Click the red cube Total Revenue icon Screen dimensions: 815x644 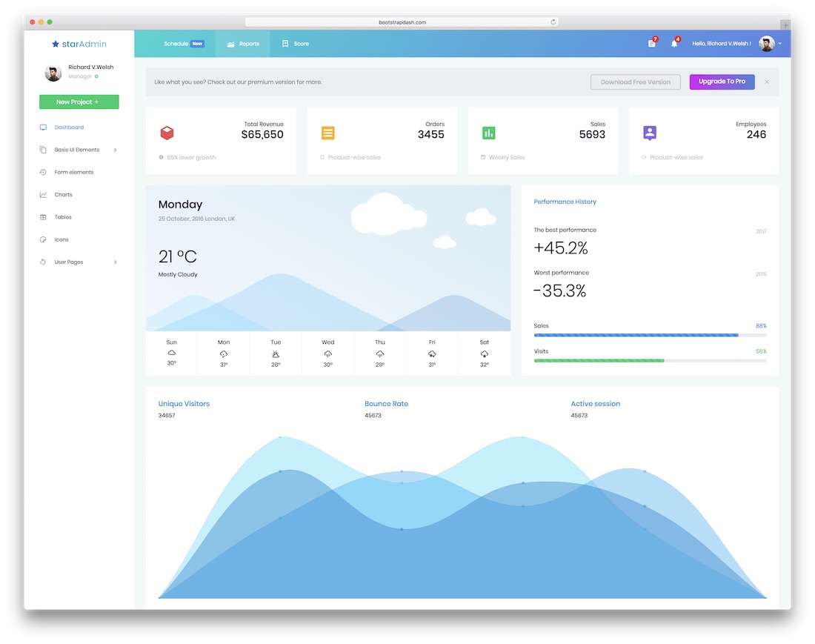167,133
